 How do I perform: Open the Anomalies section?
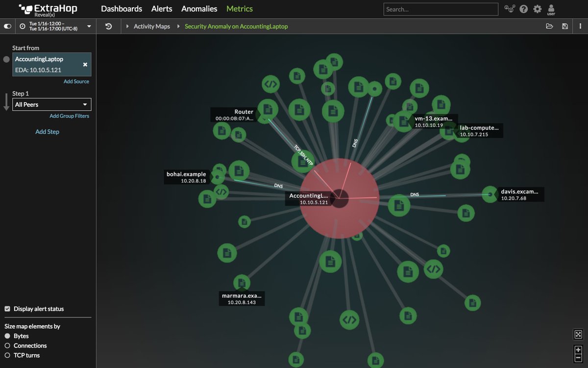tap(199, 9)
